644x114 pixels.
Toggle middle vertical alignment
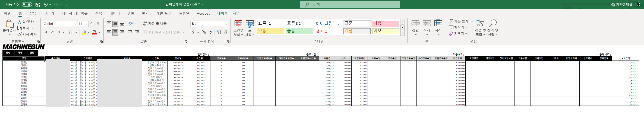tap(115, 24)
